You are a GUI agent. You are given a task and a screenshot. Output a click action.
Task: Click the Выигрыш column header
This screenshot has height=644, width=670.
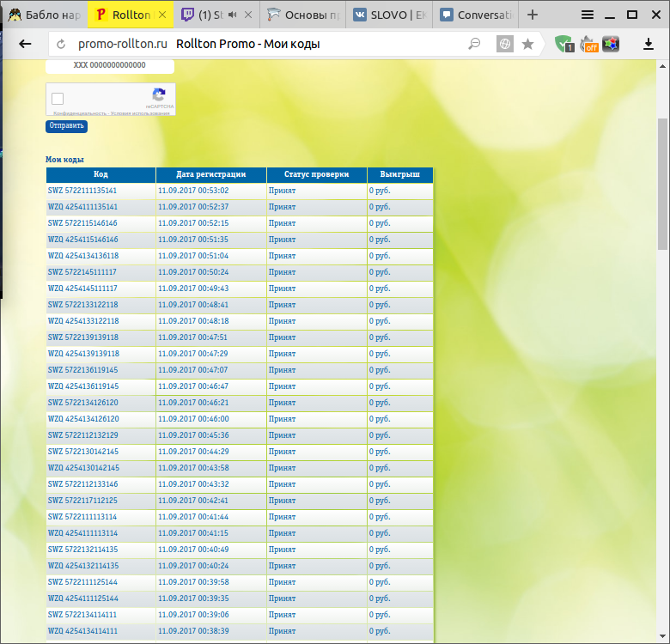pos(400,174)
